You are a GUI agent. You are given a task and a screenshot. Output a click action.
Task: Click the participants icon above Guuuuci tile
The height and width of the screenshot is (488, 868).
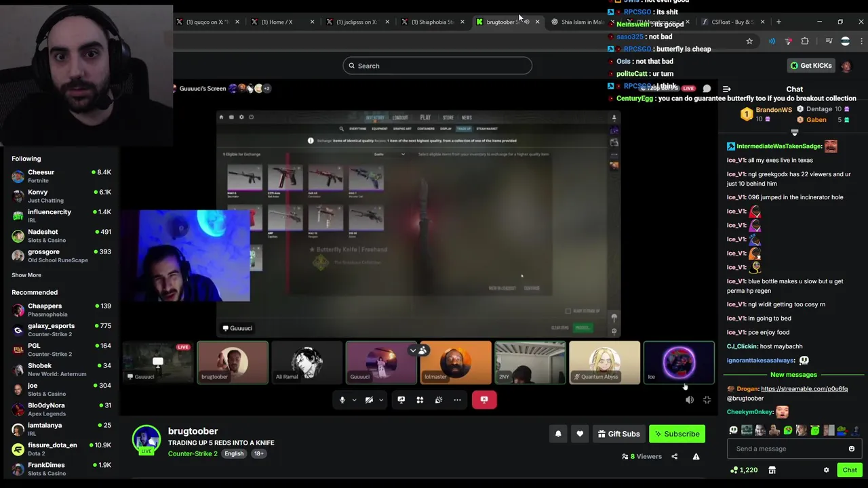point(422,350)
